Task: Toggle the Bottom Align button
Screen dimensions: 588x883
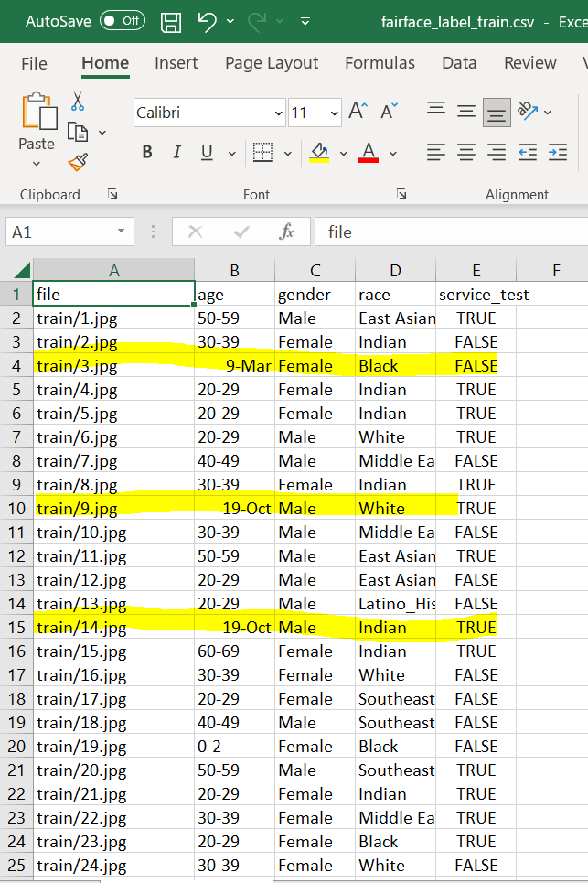Action: [x=497, y=112]
